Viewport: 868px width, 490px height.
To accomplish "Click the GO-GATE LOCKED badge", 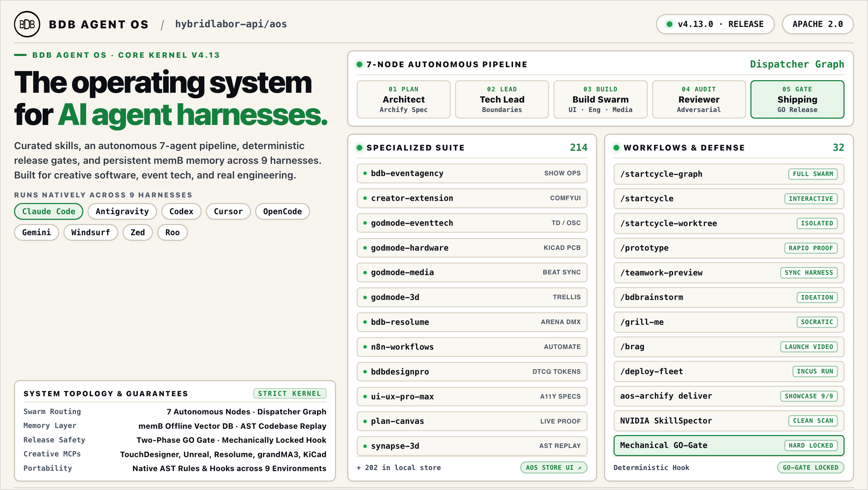I will point(811,468).
